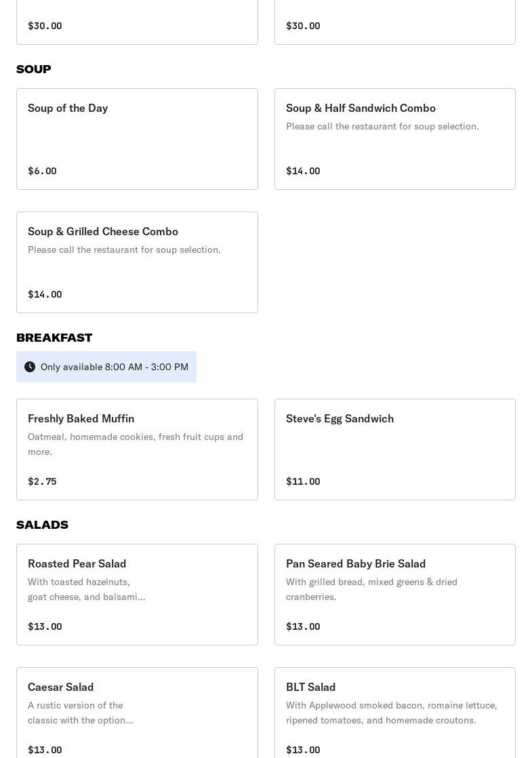532x758 pixels.
Task: Choose Soup & Grilled Cheese Combo
Action: click(137, 262)
